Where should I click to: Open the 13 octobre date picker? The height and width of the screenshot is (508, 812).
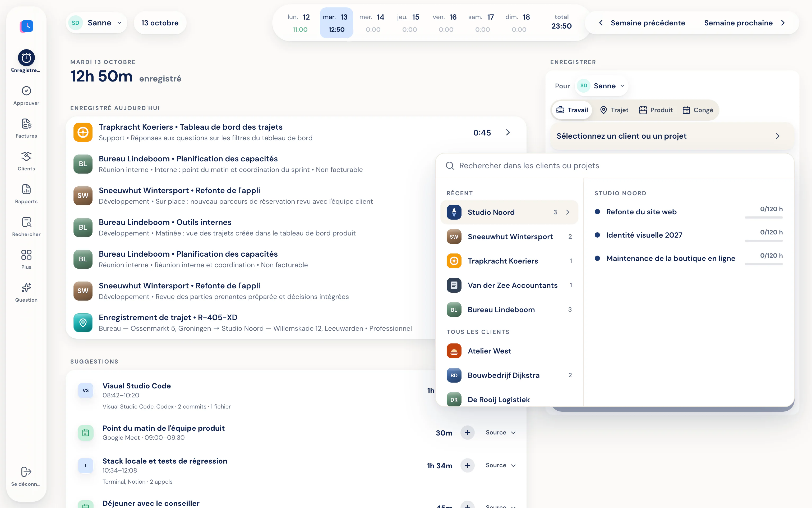pyautogui.click(x=160, y=23)
